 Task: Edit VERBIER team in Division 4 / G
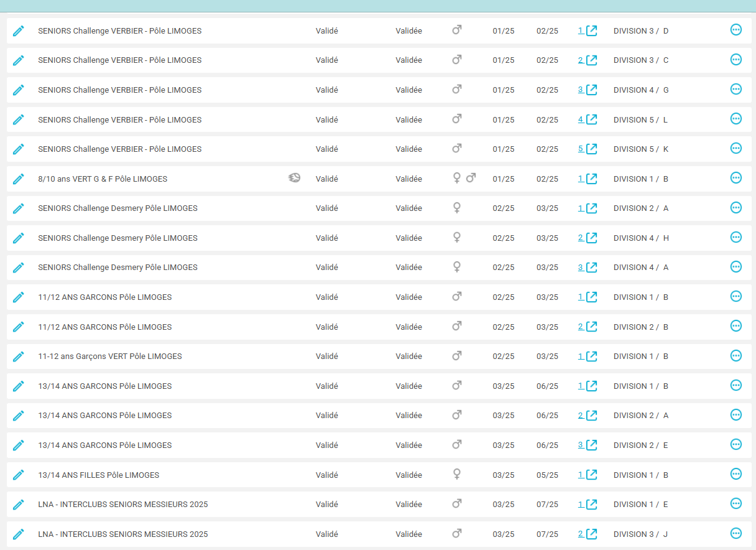(x=19, y=90)
